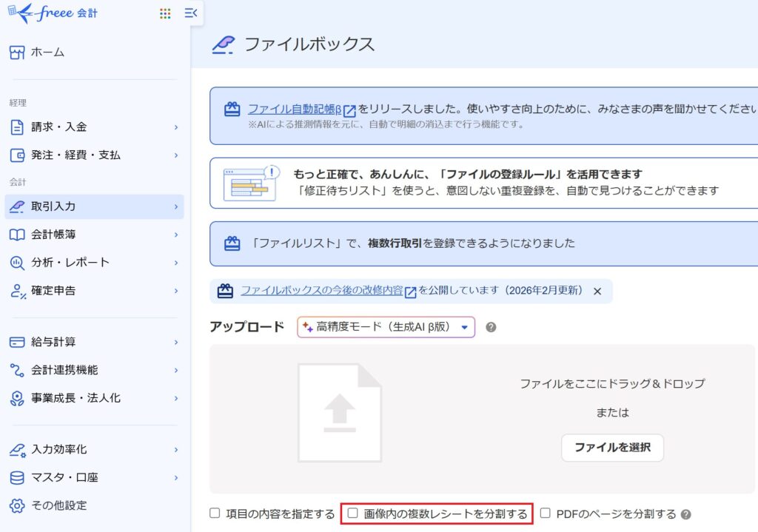The width and height of the screenshot is (758, 532).
Task: Check 画像内の複数レシートを分割する
Action: click(353, 513)
